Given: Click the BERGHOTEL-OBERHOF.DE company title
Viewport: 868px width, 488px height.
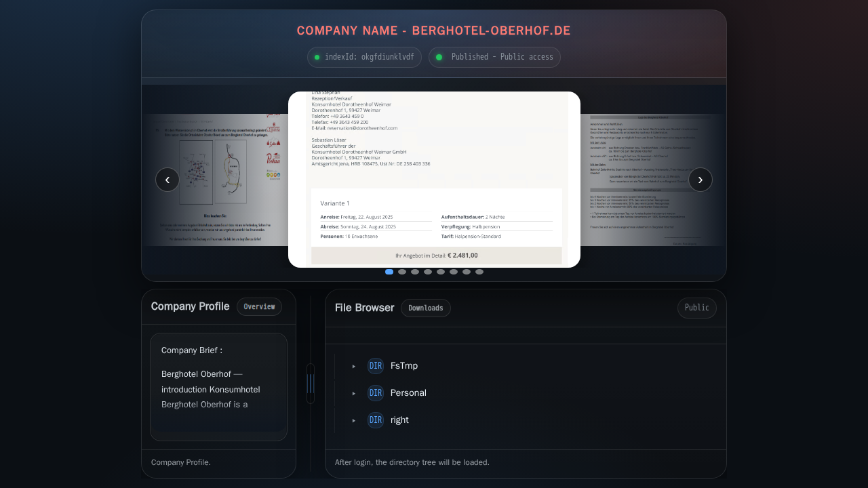Looking at the screenshot, I should click(434, 31).
